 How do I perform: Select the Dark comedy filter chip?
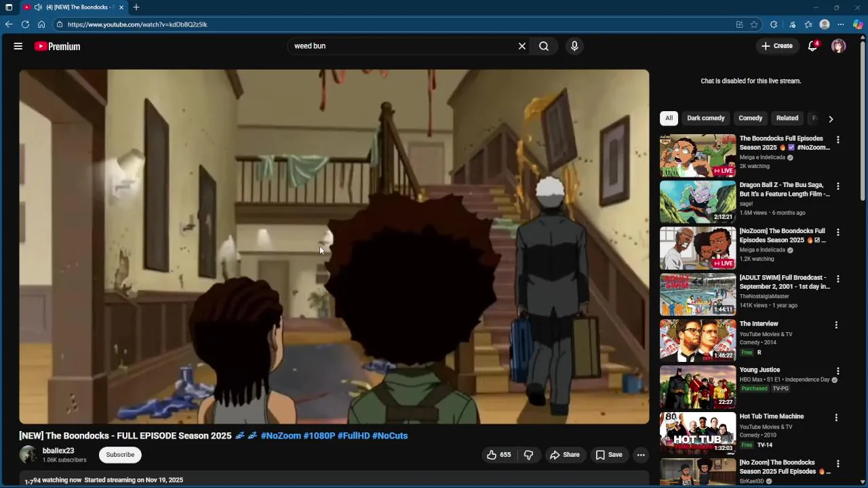[x=706, y=118]
